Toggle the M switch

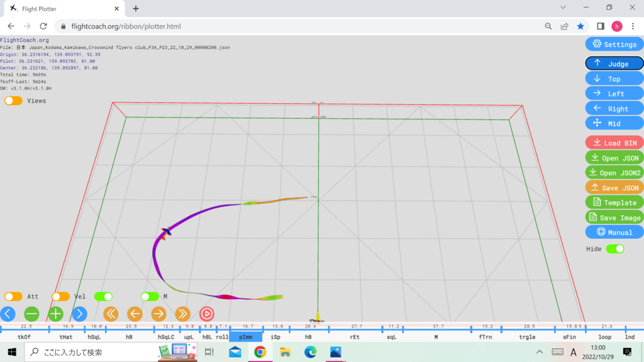[150, 297]
